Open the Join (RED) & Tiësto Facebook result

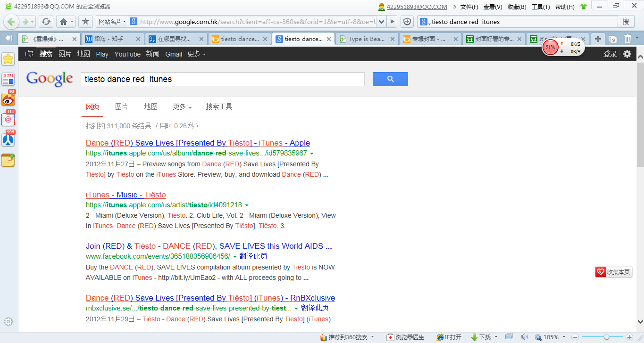click(x=209, y=246)
